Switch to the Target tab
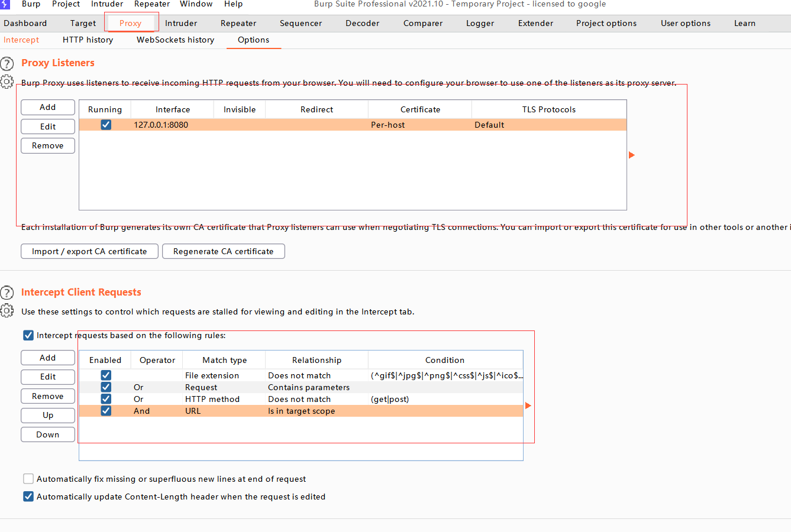This screenshot has height=532, width=791. (x=83, y=23)
